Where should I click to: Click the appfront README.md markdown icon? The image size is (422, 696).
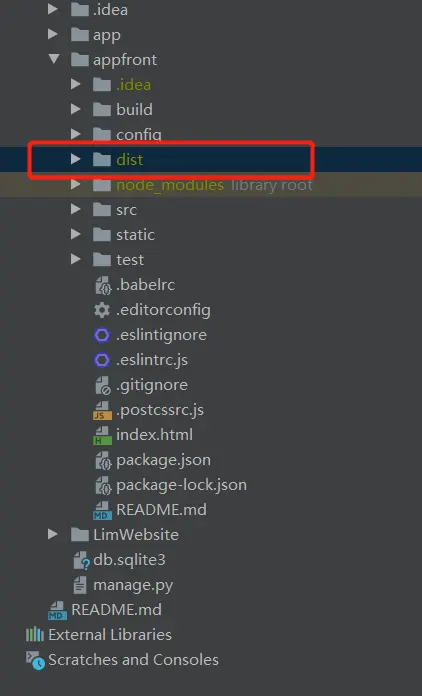pyautogui.click(x=103, y=510)
